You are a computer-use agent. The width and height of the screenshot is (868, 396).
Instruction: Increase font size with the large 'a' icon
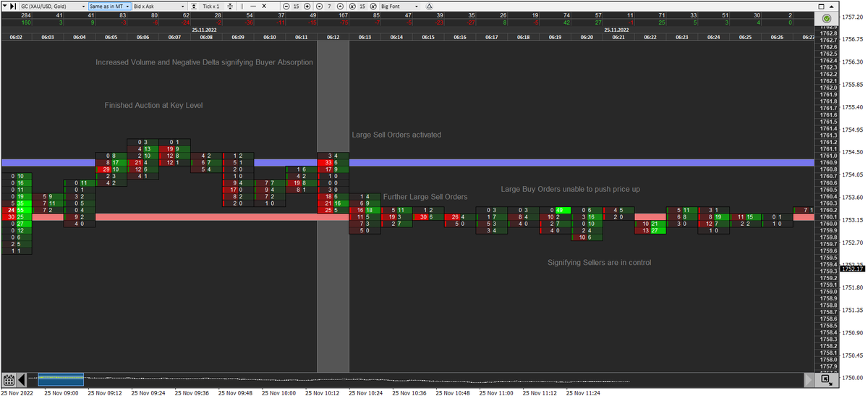(x=373, y=6)
